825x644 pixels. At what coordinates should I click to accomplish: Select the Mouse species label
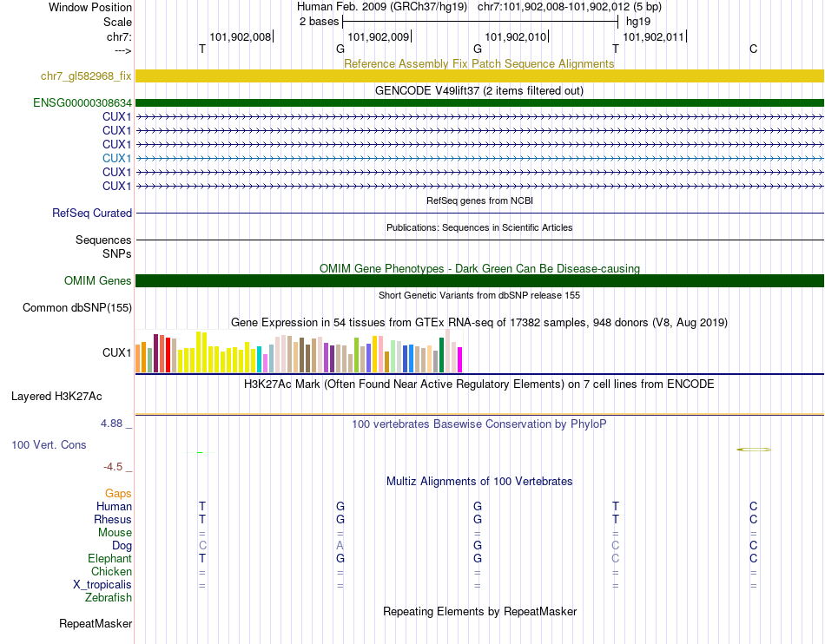tap(115, 533)
